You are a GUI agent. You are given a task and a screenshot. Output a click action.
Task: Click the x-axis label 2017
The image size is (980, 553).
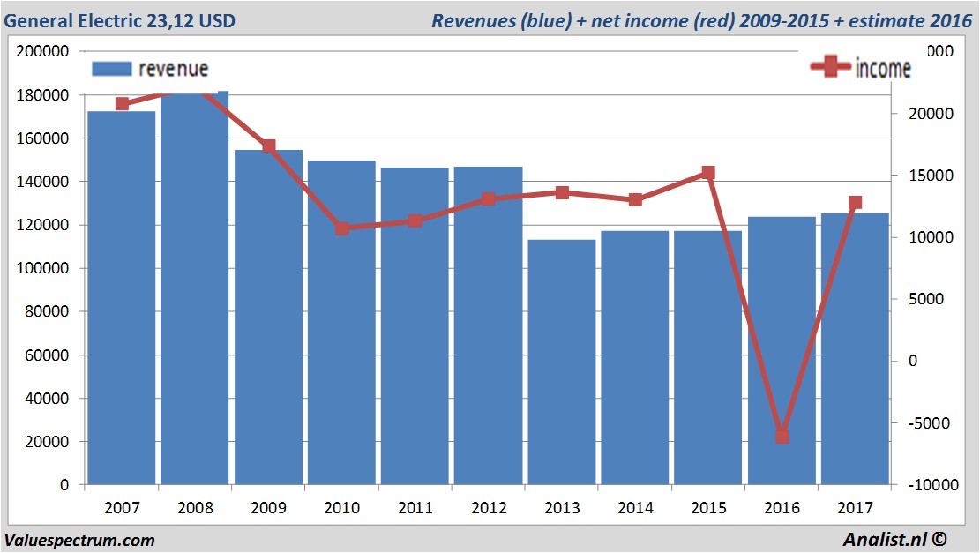pos(855,508)
